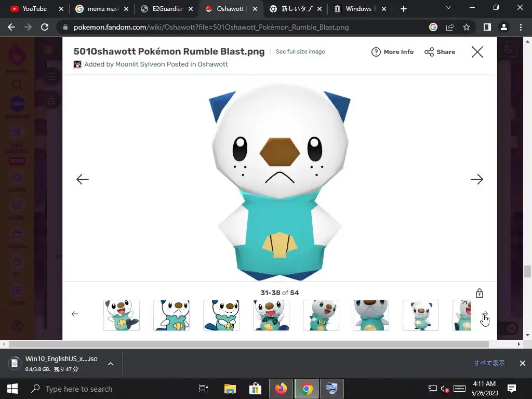Go back to the previous page in Chrome

coord(11,27)
